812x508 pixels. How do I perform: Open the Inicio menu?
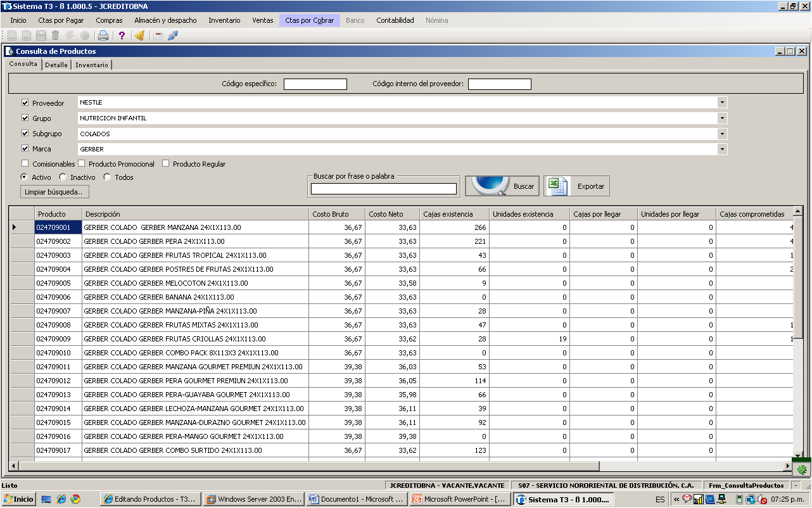(18, 20)
